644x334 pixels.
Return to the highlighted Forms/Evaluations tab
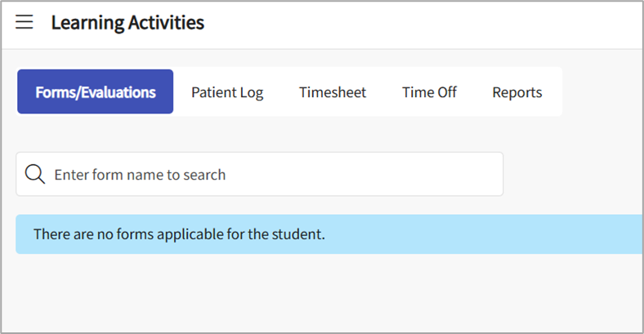[95, 92]
